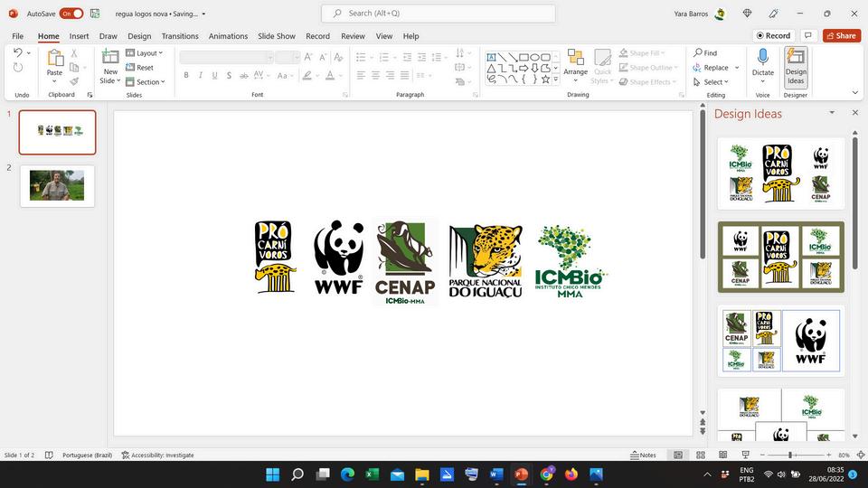Click Yara Barros account name
The height and width of the screenshot is (488, 868).
click(691, 14)
